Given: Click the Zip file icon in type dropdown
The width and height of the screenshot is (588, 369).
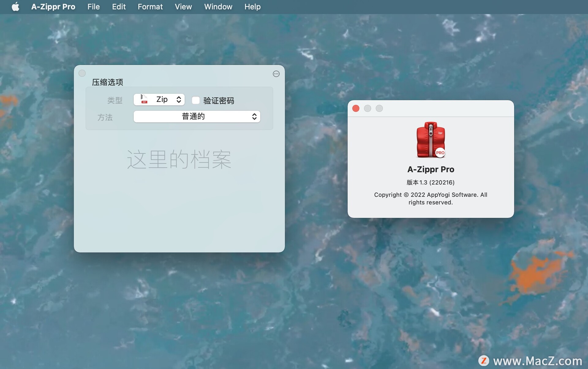Looking at the screenshot, I should 144,99.
